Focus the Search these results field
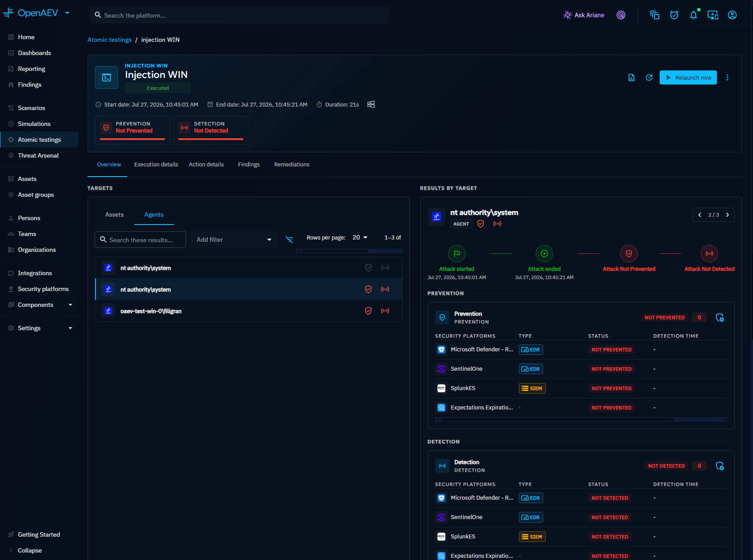 [x=140, y=239]
